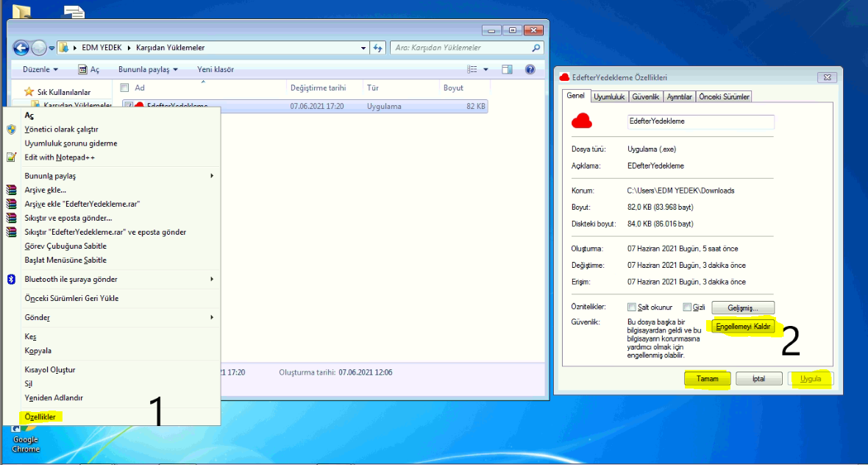Click the change view icon in Explorer toolbar
The image size is (868, 465).
coord(473,69)
